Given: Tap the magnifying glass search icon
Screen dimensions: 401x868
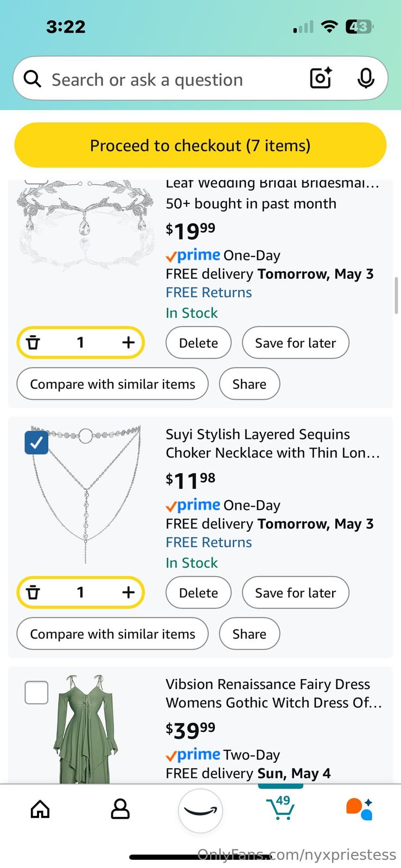Looking at the screenshot, I should 33,79.
